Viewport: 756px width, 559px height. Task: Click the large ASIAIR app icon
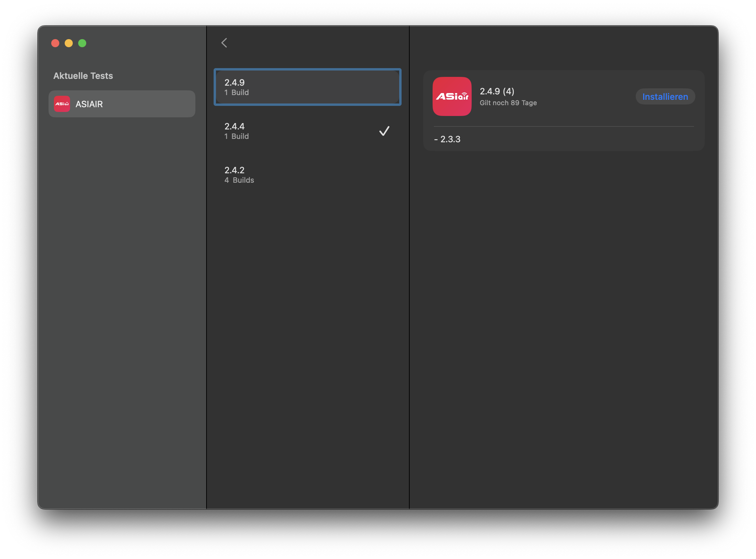point(452,96)
